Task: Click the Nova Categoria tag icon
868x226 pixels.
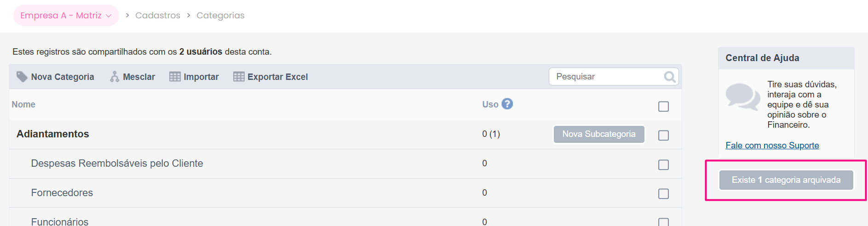Action: (x=22, y=76)
